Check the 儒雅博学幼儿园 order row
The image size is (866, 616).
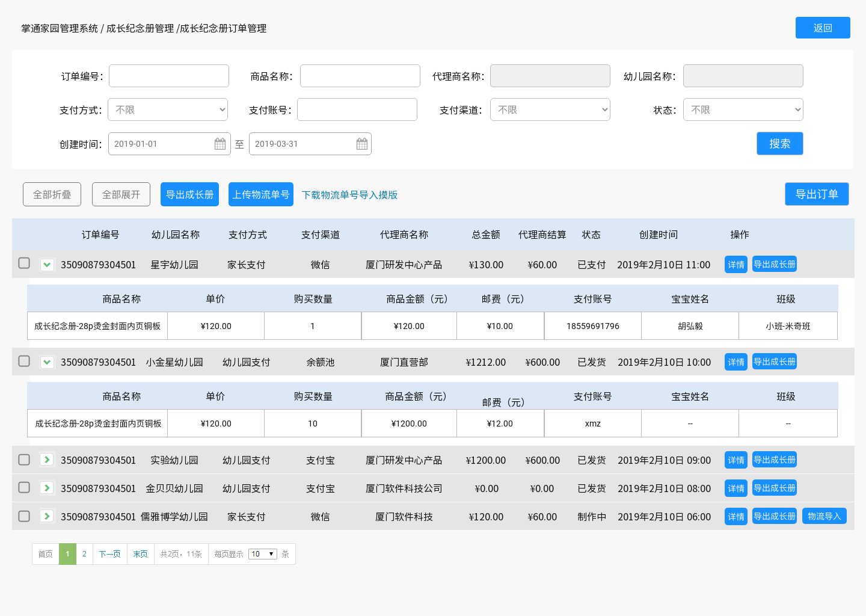(x=24, y=516)
